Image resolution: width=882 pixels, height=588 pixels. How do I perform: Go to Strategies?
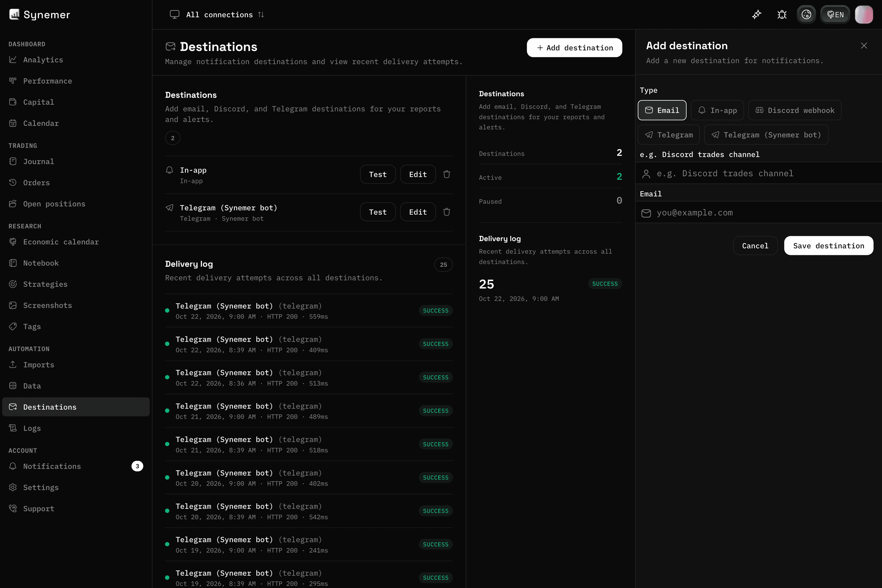[76, 284]
